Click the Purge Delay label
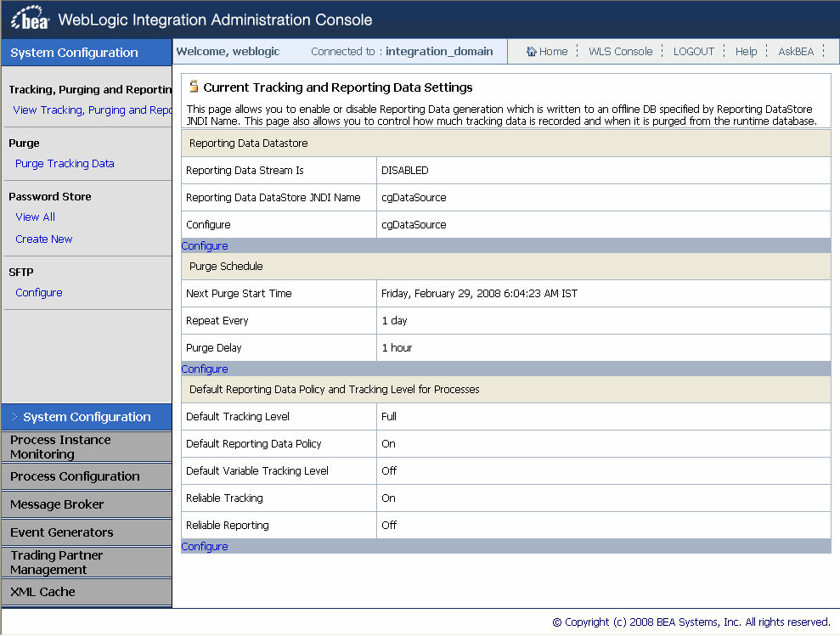The width and height of the screenshot is (840, 636). click(214, 348)
